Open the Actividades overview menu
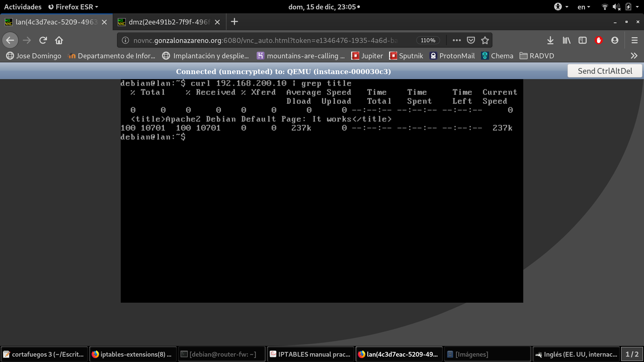644x362 pixels. click(23, 7)
